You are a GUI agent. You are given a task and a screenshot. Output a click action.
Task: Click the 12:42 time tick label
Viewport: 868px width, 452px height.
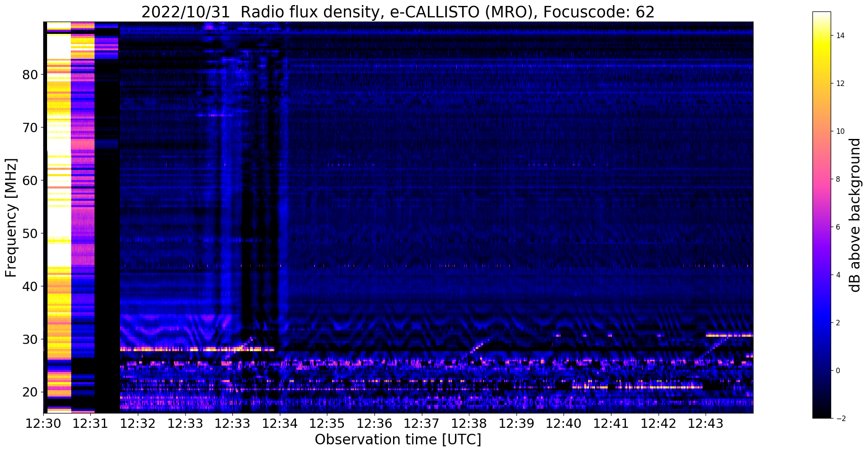(x=659, y=424)
